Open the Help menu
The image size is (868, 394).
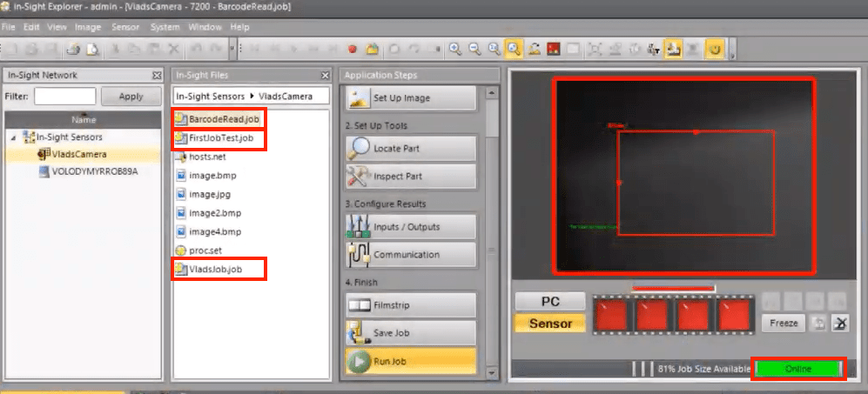(239, 27)
